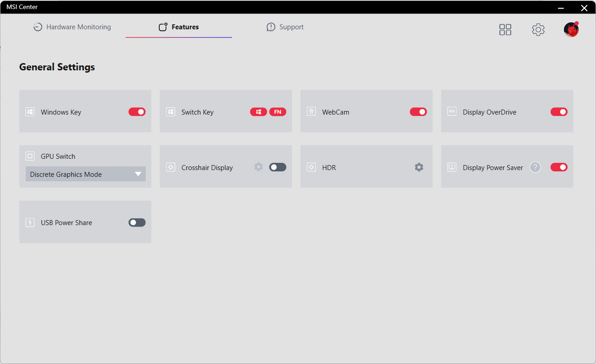Turn on Crosshair Display toggle
Image resolution: width=596 pixels, height=364 pixels.
tap(277, 167)
